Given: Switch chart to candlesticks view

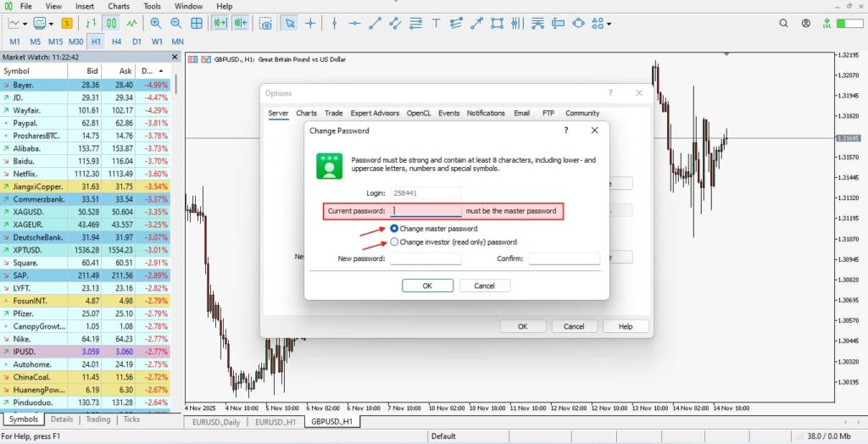Looking at the screenshot, I should point(112,23).
